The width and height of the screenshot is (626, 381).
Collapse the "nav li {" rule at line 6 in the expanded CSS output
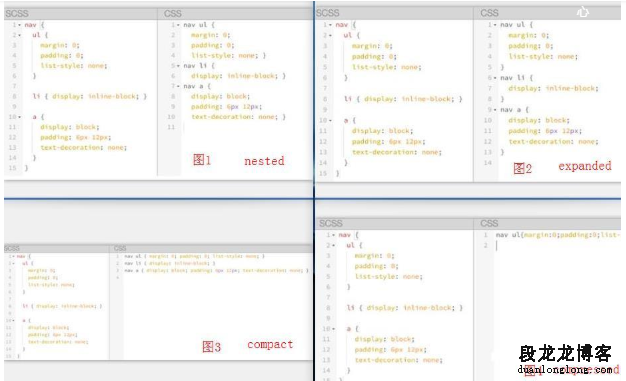[x=495, y=78]
